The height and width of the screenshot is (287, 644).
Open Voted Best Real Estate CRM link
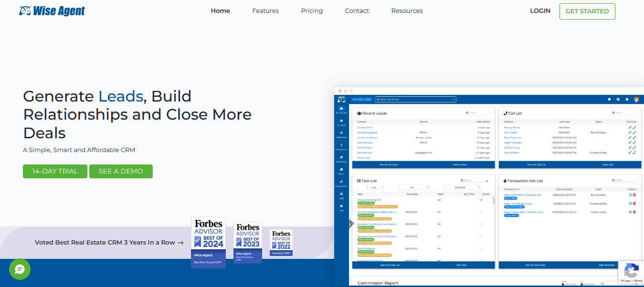109,242
